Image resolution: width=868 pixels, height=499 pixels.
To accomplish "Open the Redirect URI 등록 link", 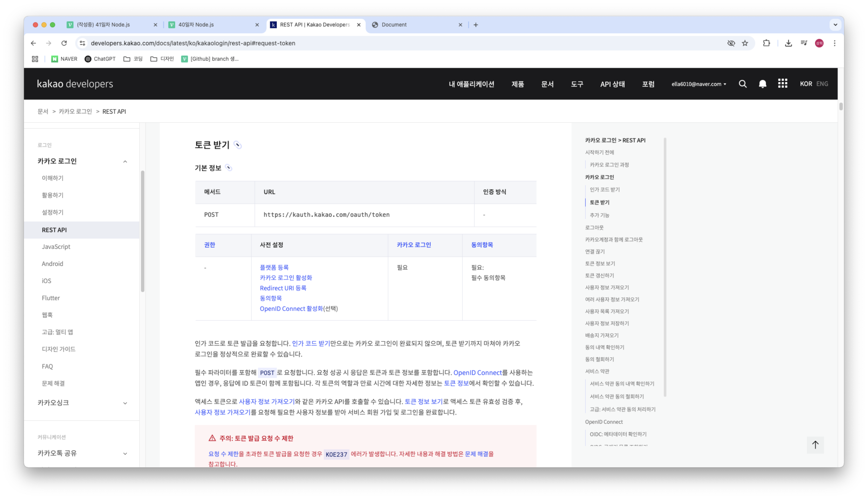I will [283, 288].
